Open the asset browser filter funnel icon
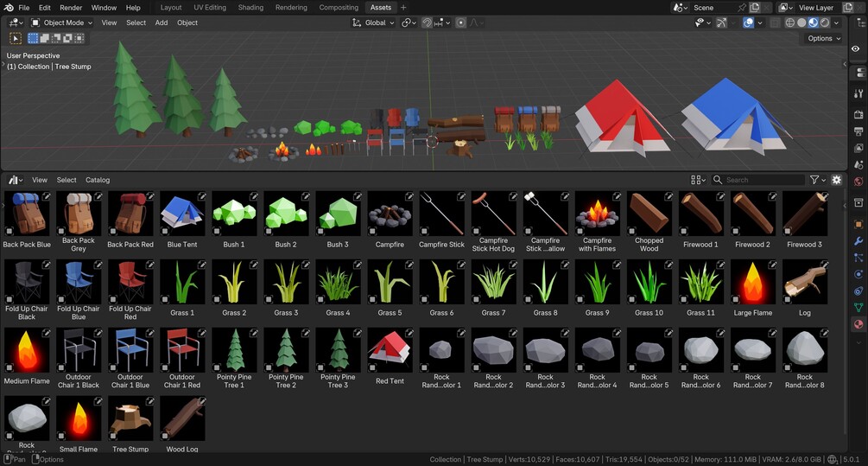This screenshot has width=868, height=466. [x=814, y=180]
